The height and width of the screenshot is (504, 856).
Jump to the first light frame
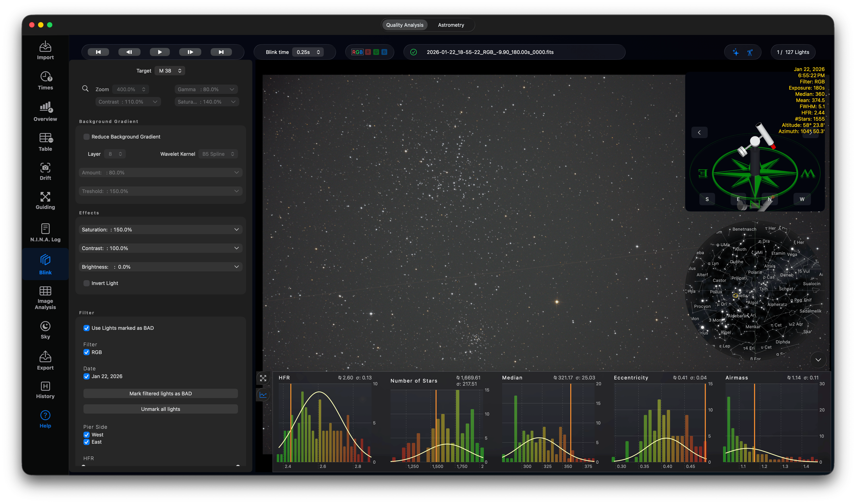click(x=98, y=52)
